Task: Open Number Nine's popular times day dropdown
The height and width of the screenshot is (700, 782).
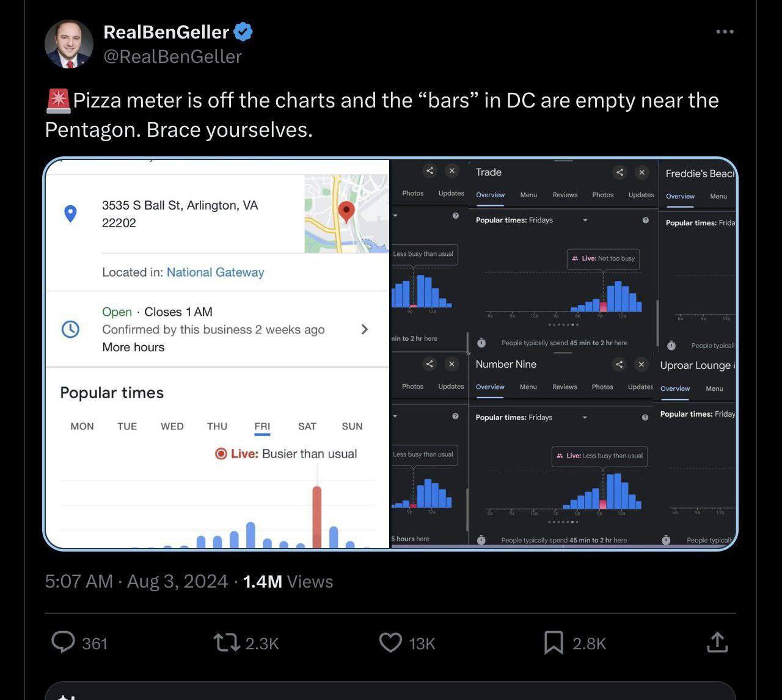Action: (585, 417)
